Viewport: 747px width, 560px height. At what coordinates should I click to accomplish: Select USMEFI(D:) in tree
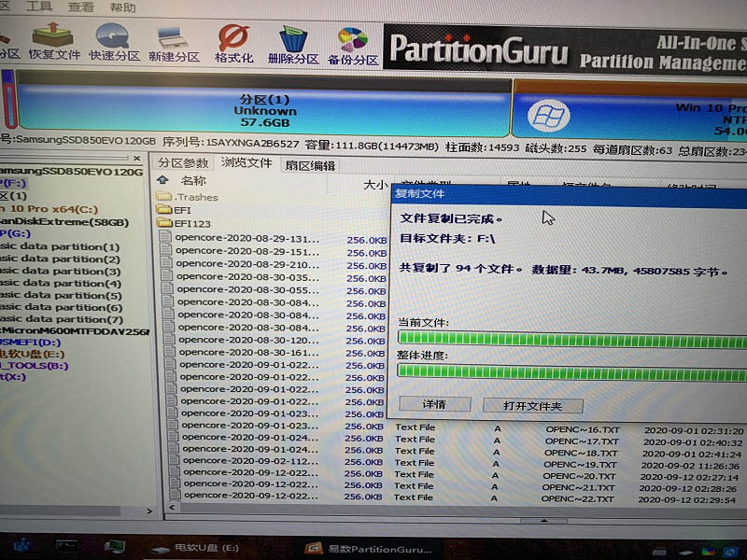coord(31,343)
